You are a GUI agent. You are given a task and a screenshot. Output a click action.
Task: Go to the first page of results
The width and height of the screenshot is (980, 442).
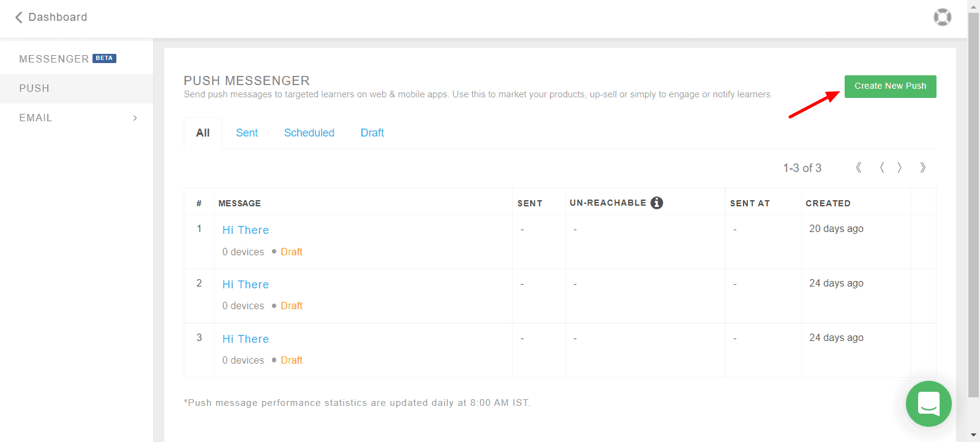coord(859,168)
